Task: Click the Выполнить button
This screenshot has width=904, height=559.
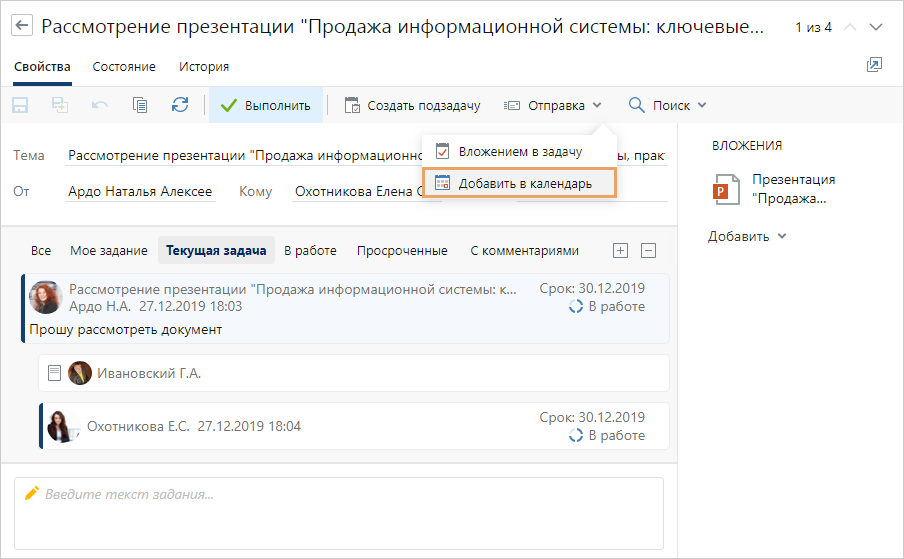Action: click(x=266, y=105)
